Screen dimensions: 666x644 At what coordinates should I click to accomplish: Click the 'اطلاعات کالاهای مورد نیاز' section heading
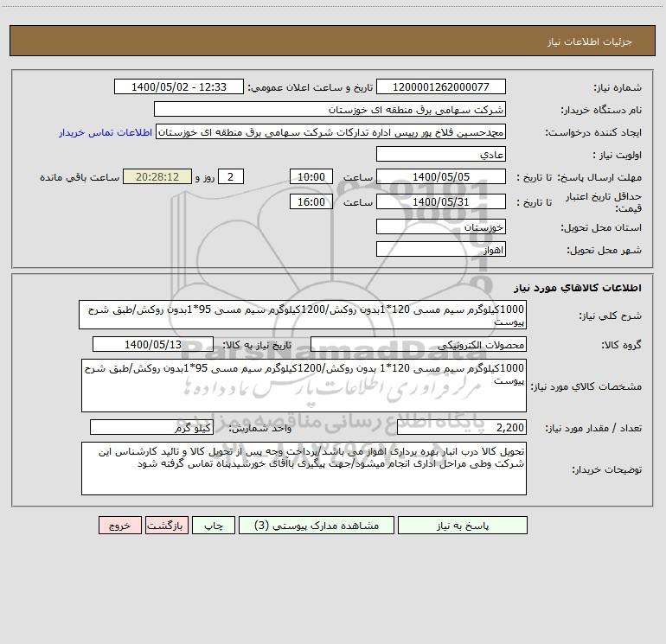578,288
